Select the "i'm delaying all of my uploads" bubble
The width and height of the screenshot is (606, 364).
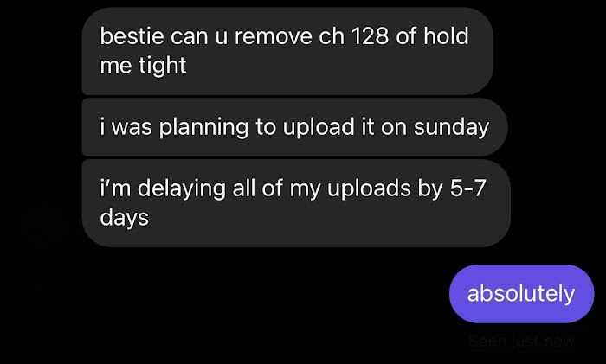point(296,203)
